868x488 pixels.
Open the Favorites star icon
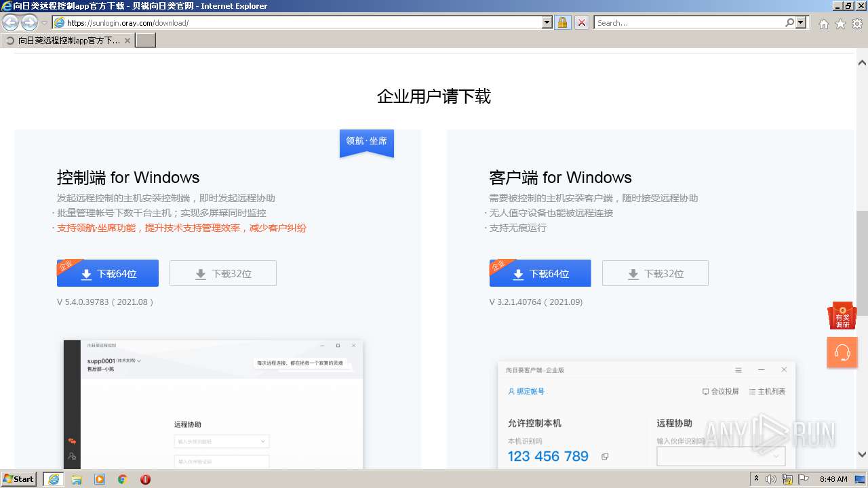840,24
